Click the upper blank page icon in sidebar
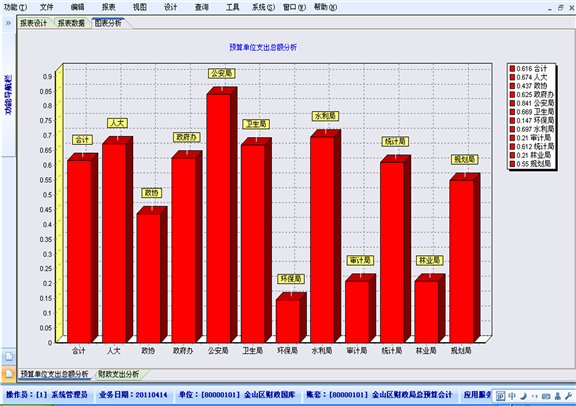The width and height of the screenshot is (576, 406). coord(8,356)
